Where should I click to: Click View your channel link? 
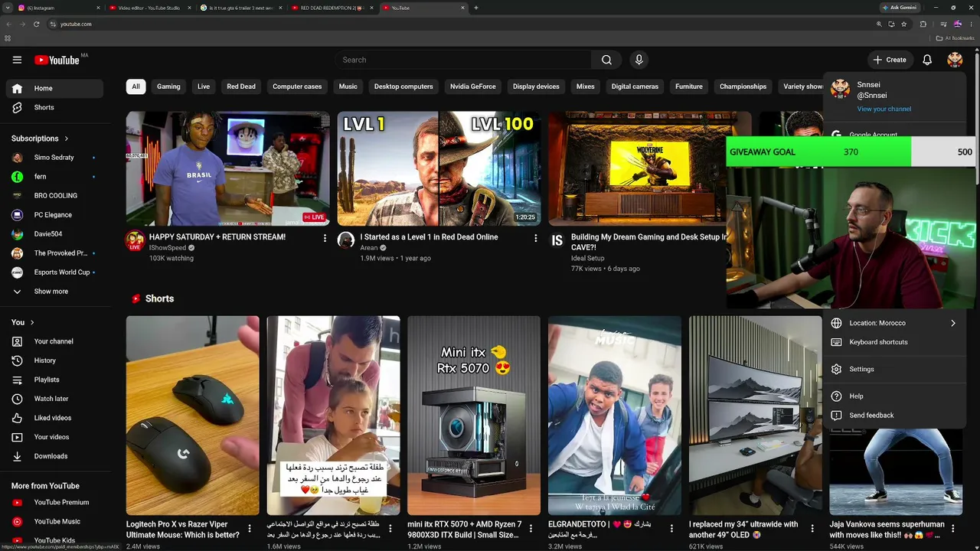pyautogui.click(x=884, y=109)
